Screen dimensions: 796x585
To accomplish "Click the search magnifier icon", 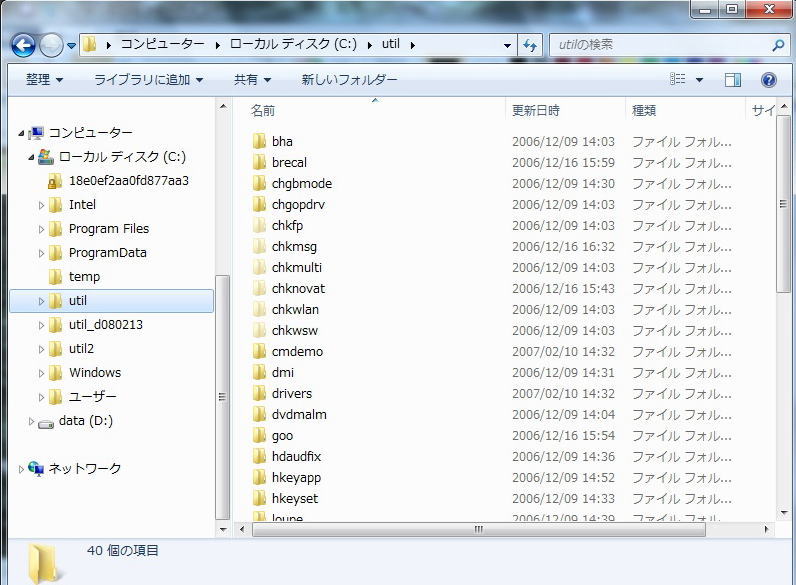I will coord(777,46).
